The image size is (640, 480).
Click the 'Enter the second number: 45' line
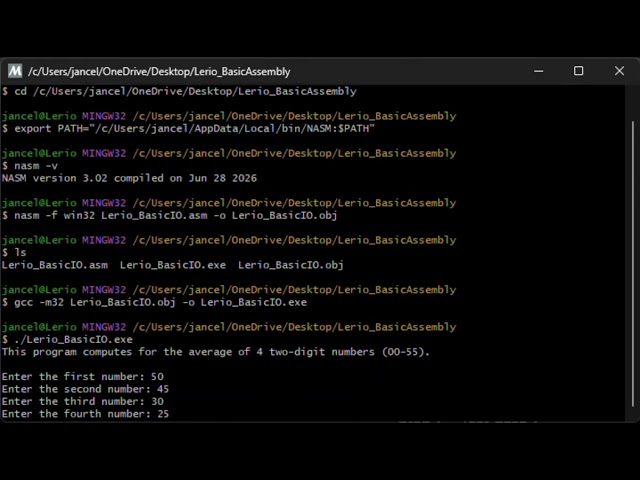click(x=85, y=389)
